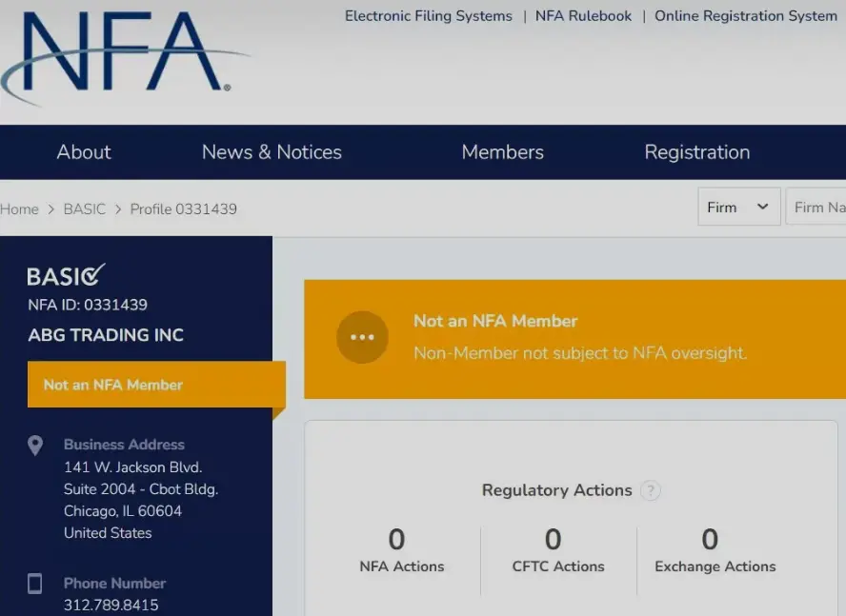The image size is (846, 616).
Task: Click the Exchange Actions count
Action: [x=710, y=540]
